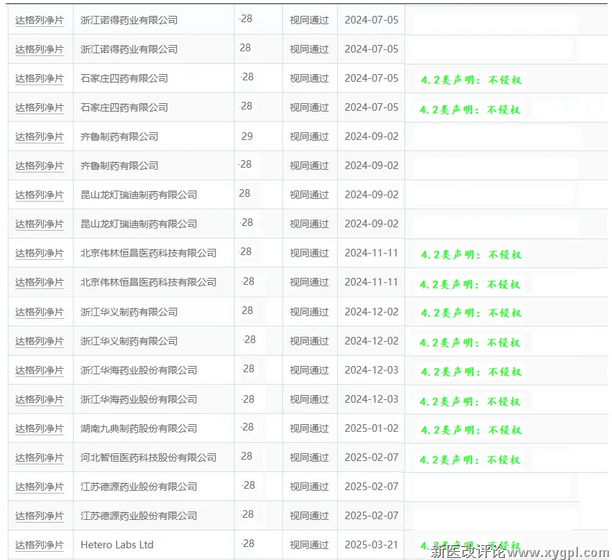This screenshot has height=560, width=612.
Task: Click 视同通过 in 齐鲁制药 row with 29
Action: (309, 137)
